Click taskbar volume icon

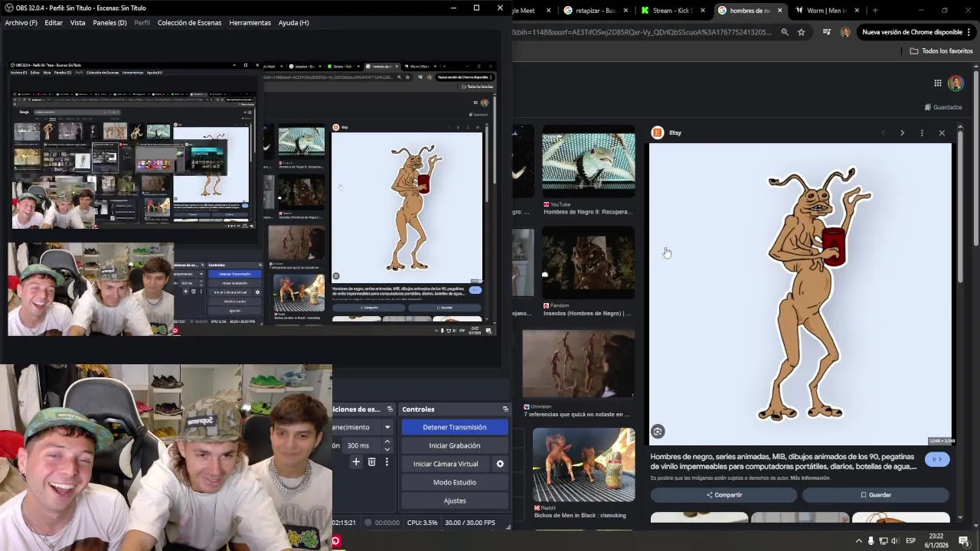[x=894, y=541]
